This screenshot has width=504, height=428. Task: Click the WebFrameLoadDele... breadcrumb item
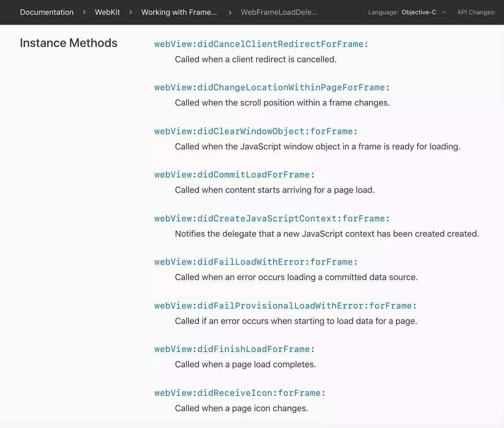pos(279,12)
